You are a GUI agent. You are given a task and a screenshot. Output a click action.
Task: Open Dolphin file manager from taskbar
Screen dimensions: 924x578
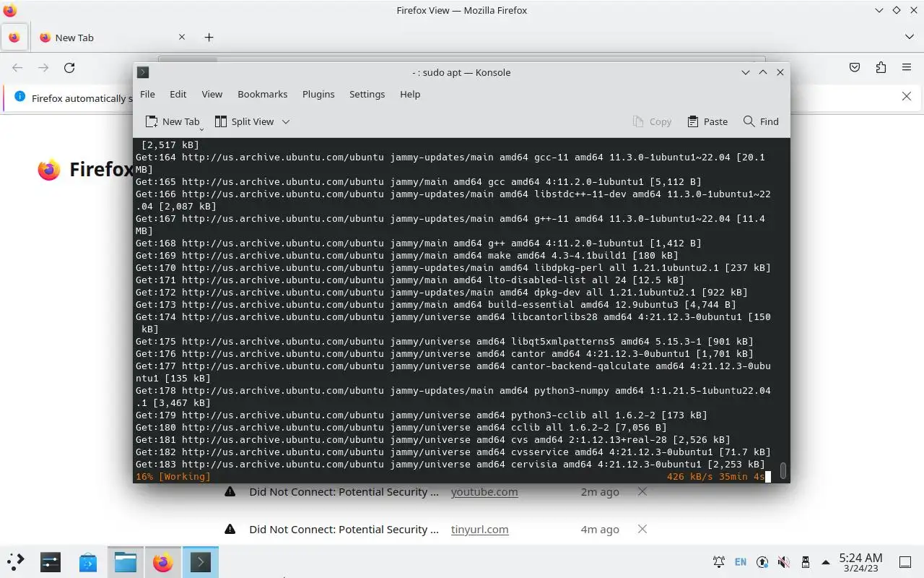point(126,561)
